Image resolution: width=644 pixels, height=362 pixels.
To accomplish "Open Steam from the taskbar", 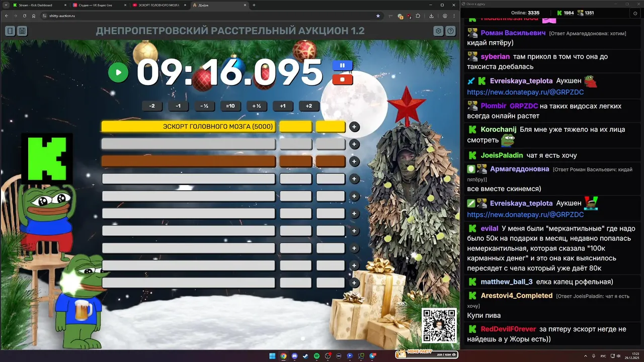I will point(305,356).
